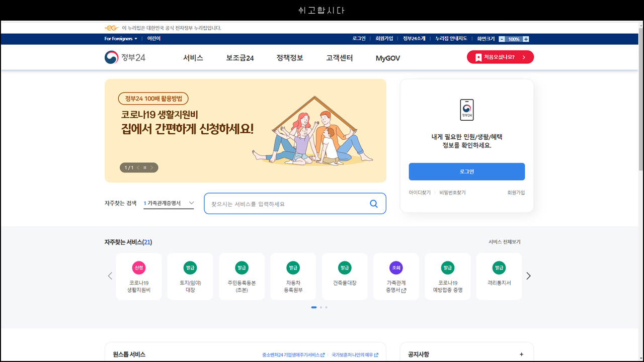Click the service search input field
The image size is (644, 362).
tap(295, 204)
